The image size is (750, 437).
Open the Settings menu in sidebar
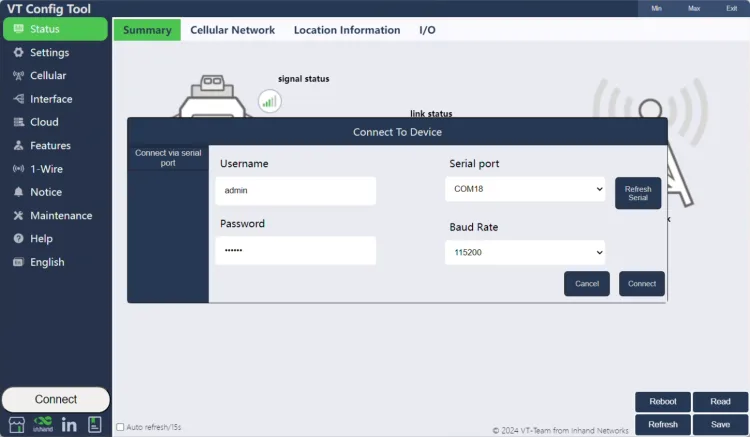[55, 52]
